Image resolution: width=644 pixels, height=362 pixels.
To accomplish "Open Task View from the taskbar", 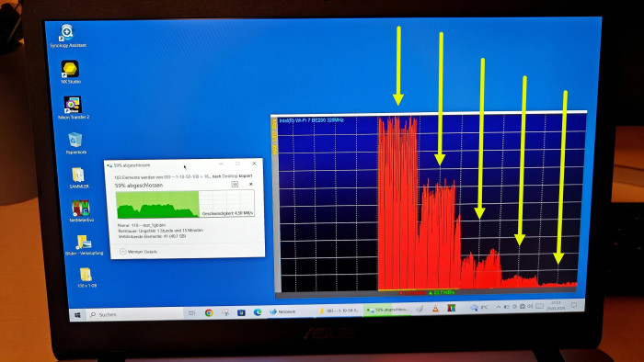I will [191, 312].
